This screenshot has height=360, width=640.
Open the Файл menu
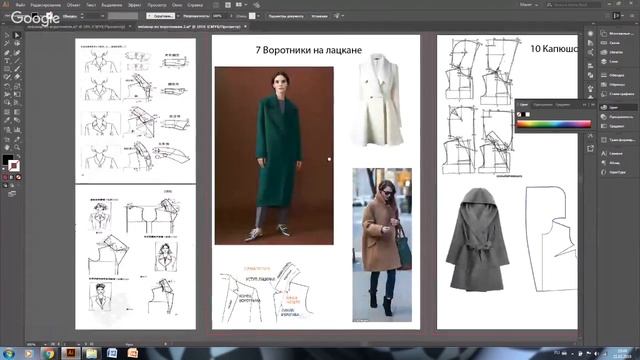tap(20, 5)
